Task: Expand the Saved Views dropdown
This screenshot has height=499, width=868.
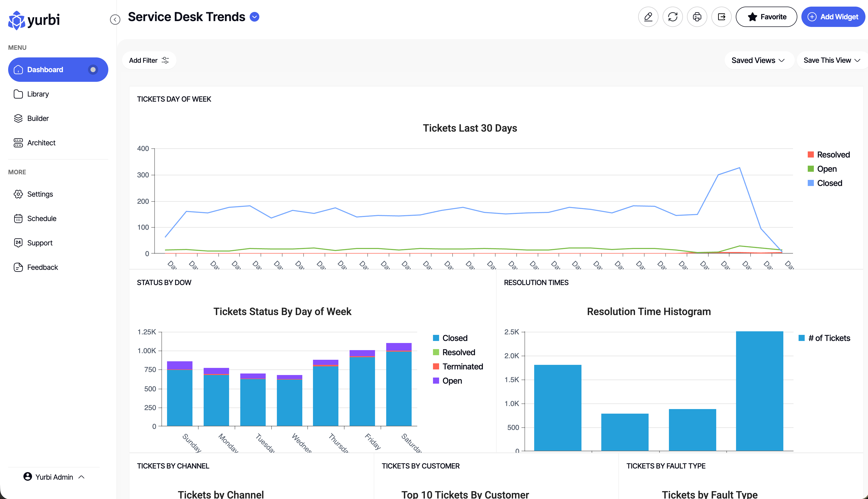Action: point(758,60)
